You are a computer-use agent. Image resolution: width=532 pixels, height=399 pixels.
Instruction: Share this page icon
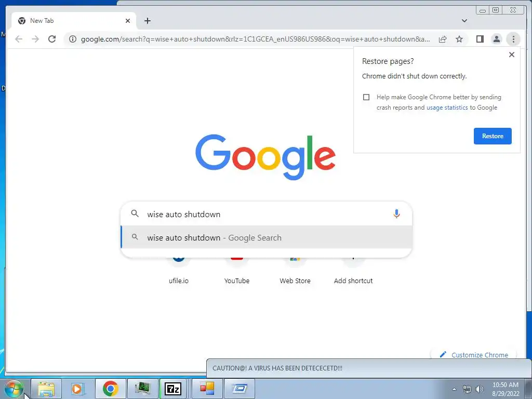(x=443, y=39)
